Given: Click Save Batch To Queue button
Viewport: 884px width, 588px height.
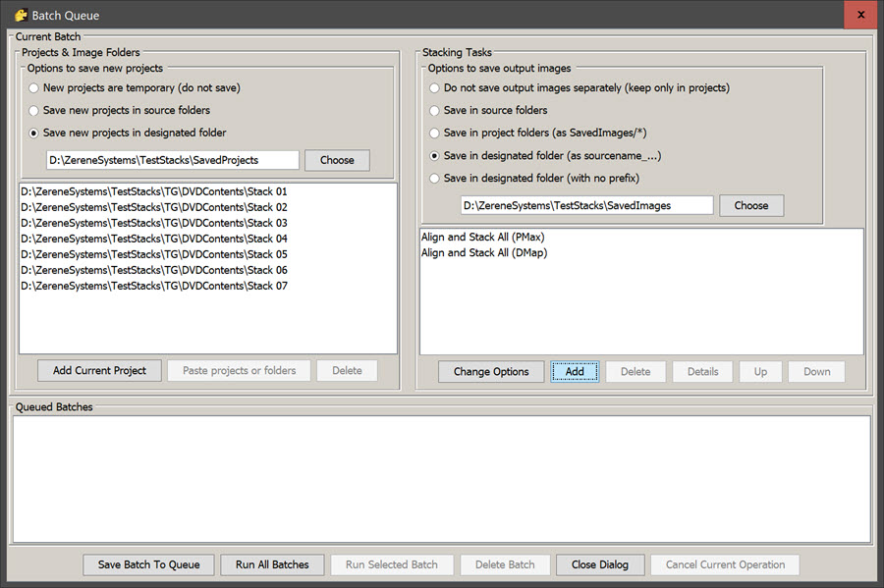Looking at the screenshot, I should pyautogui.click(x=148, y=564).
